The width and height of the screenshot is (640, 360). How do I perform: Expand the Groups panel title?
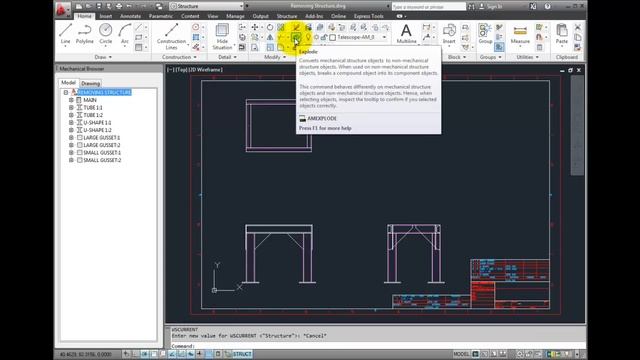pyautogui.click(x=491, y=57)
